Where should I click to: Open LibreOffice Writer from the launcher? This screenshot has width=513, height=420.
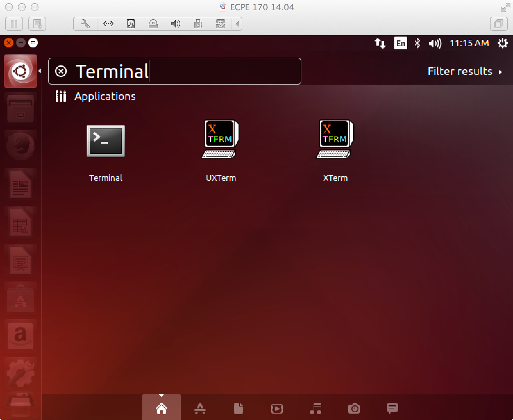tap(20, 184)
